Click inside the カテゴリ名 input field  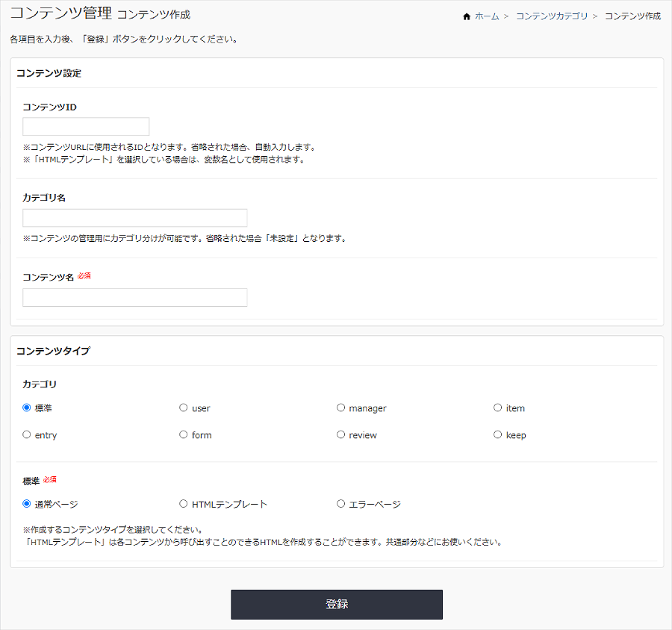[x=134, y=217]
